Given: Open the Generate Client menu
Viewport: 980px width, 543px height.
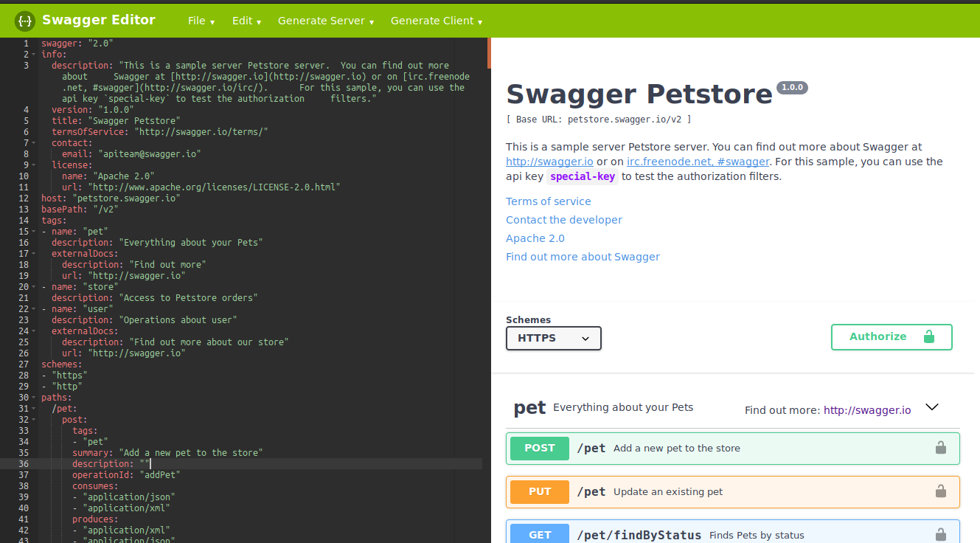Looking at the screenshot, I should [436, 21].
